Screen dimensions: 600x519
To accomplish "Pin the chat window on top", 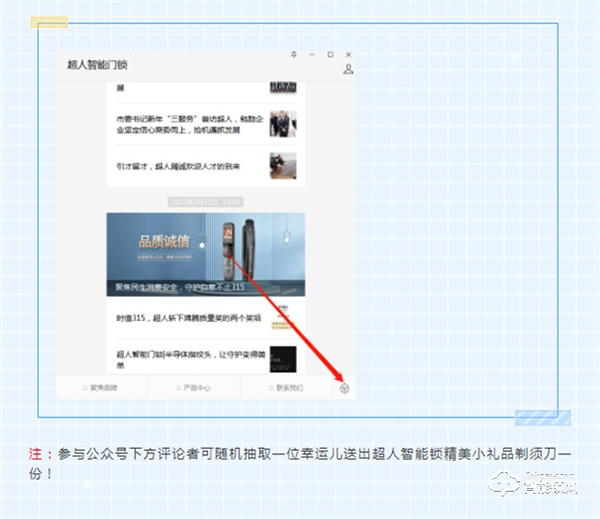I will point(293,54).
